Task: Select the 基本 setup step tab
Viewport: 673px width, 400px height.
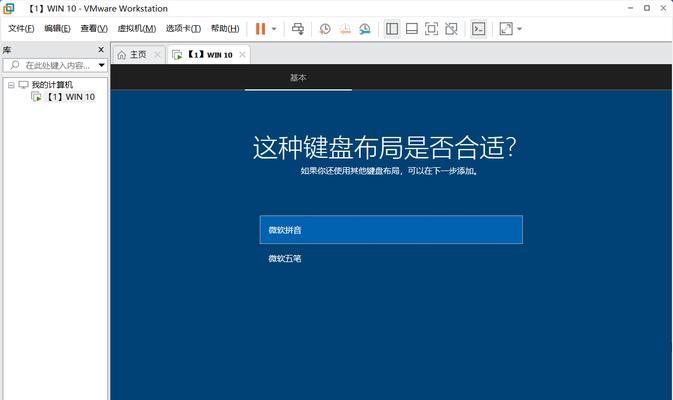Action: (298, 78)
